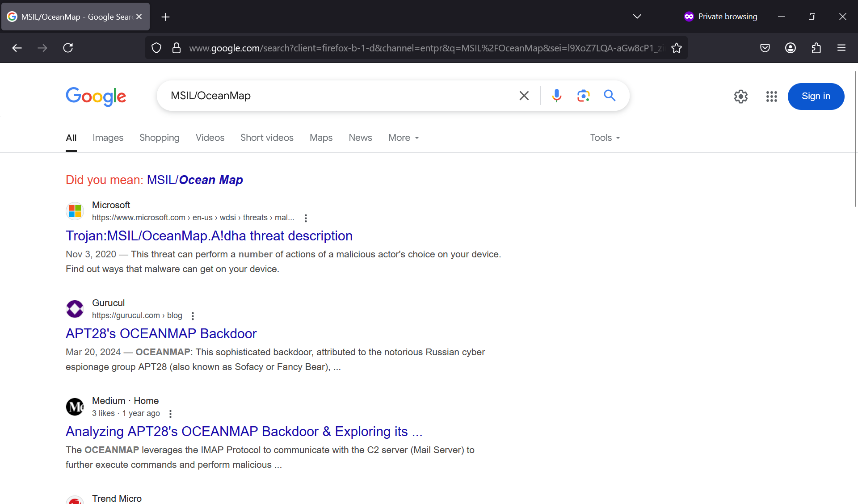Expand the Tools dropdown
This screenshot has width=858, height=504.
point(605,138)
